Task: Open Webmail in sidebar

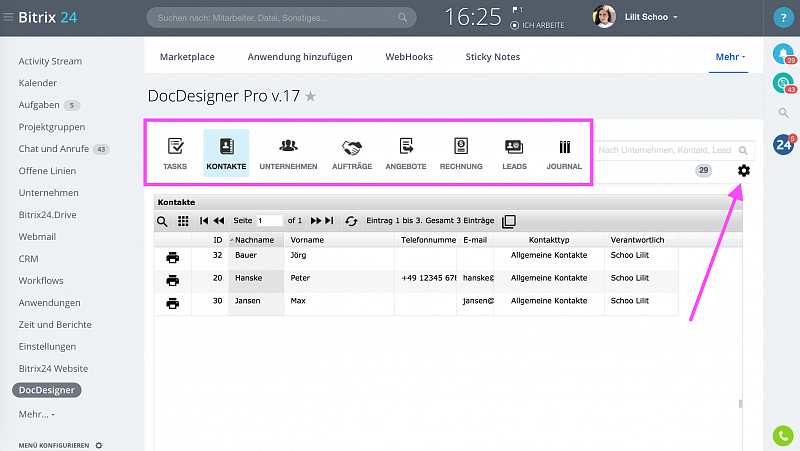Action: point(37,237)
